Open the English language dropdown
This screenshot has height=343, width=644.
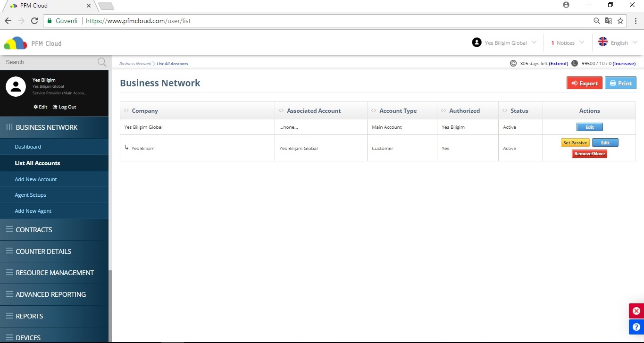(x=618, y=42)
